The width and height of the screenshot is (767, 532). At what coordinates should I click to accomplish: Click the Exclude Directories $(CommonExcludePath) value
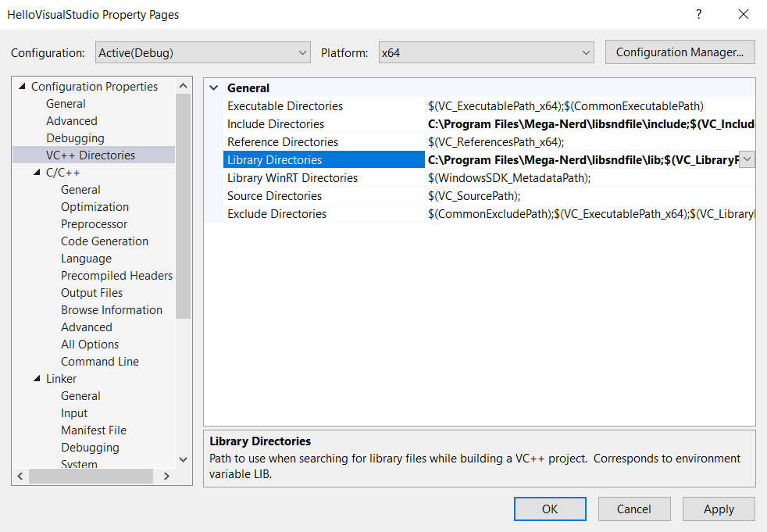pos(591,214)
